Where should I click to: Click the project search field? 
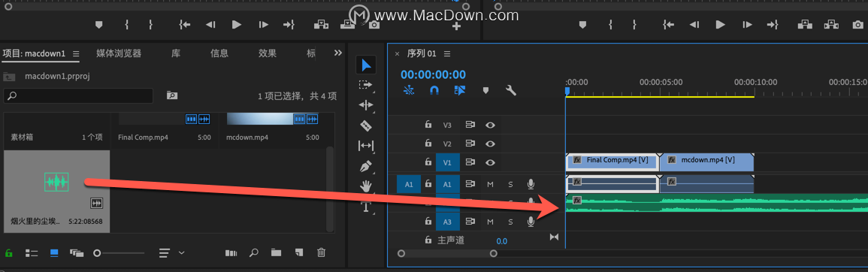[78, 96]
